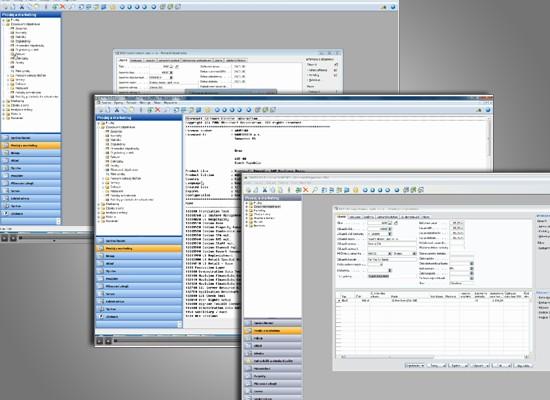
Task: Click the red X delete icon in front window toolbar
Action: pyautogui.click(x=306, y=190)
